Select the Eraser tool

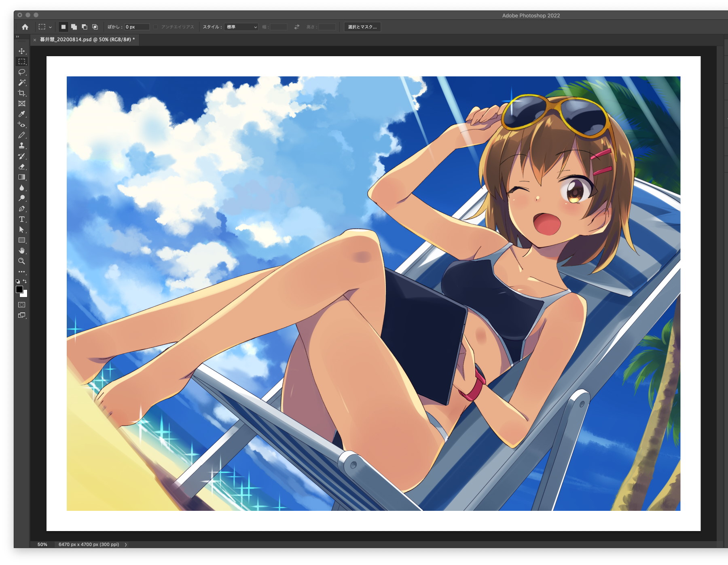(21, 167)
